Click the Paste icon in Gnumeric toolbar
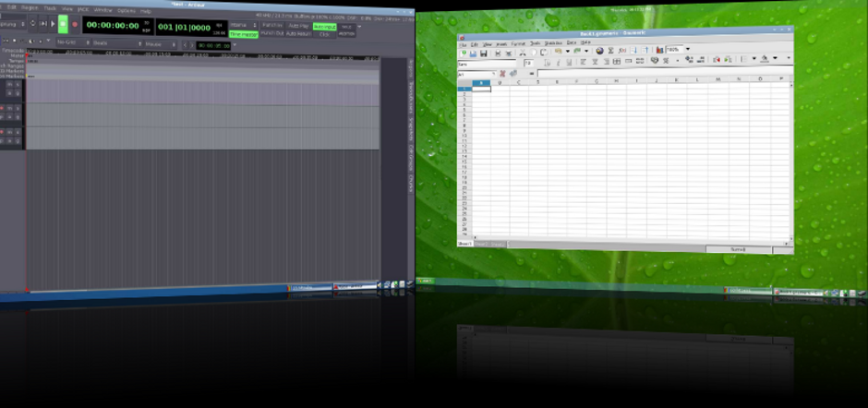The height and width of the screenshot is (408, 868). click(544, 53)
